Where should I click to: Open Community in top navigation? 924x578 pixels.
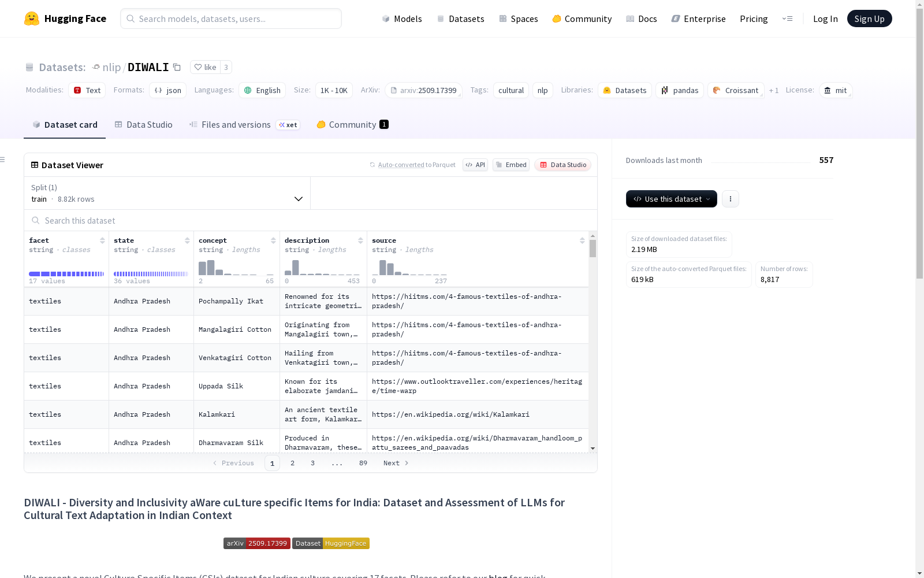(582, 18)
